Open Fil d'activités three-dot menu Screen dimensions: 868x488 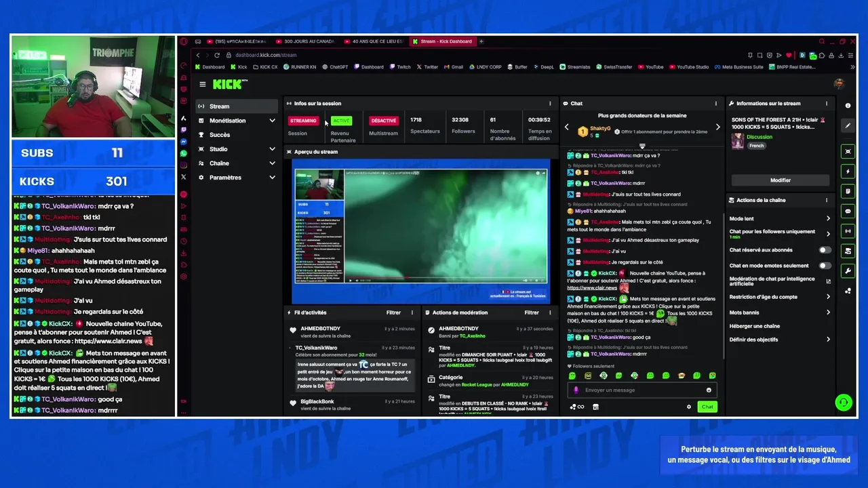(x=412, y=312)
